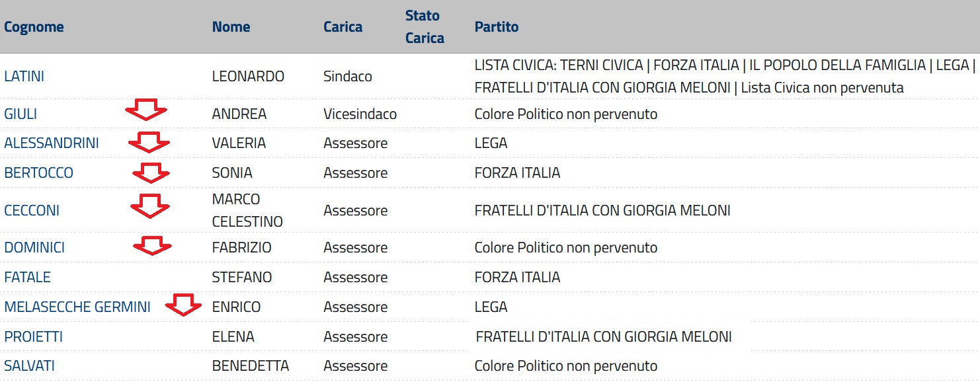The image size is (980, 384).
Task: Open the MELASECCHE GERMINI link
Action: click(77, 307)
